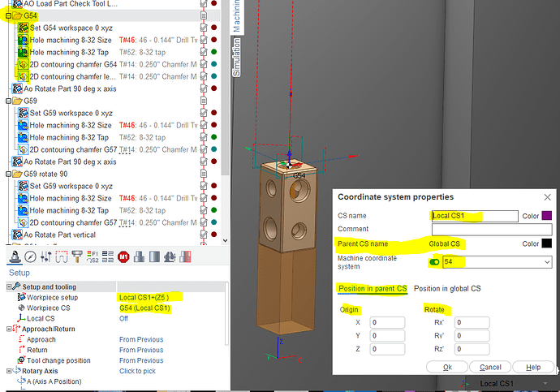The width and height of the screenshot is (560, 392).
Task: Toggle the Machine coordinate system green switch
Action: pyautogui.click(x=435, y=262)
